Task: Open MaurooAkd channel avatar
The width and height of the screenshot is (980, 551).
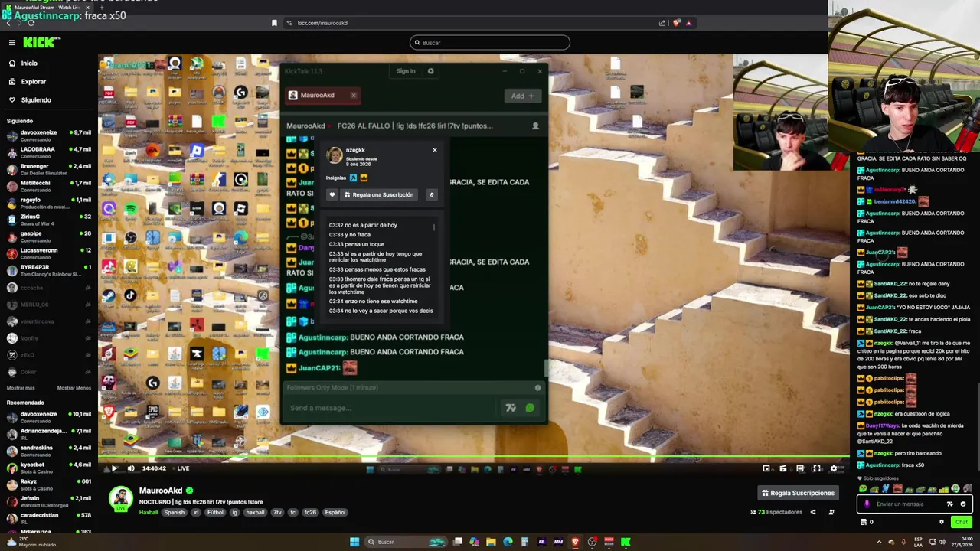Action: pyautogui.click(x=120, y=498)
